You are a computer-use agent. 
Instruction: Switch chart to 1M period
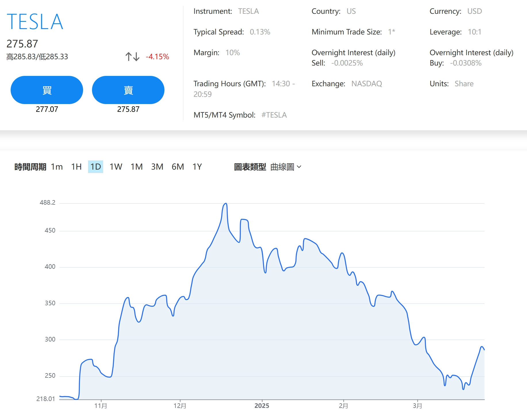point(137,167)
